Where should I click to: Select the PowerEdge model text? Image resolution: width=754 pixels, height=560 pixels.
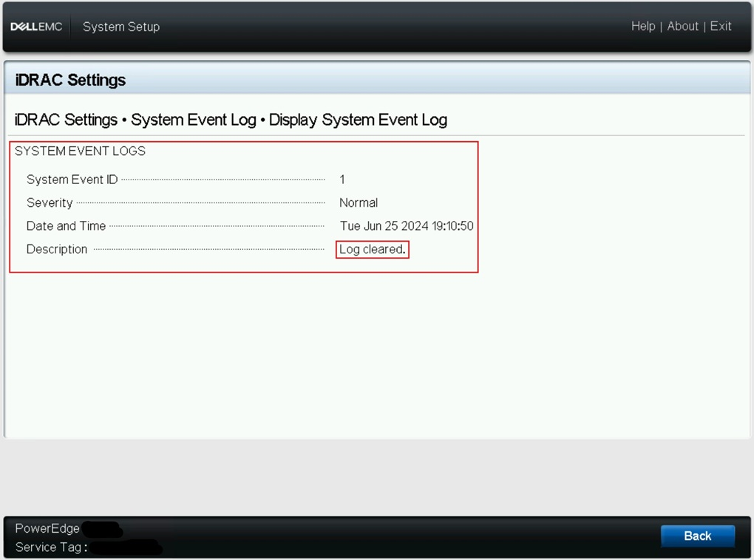[x=47, y=528]
